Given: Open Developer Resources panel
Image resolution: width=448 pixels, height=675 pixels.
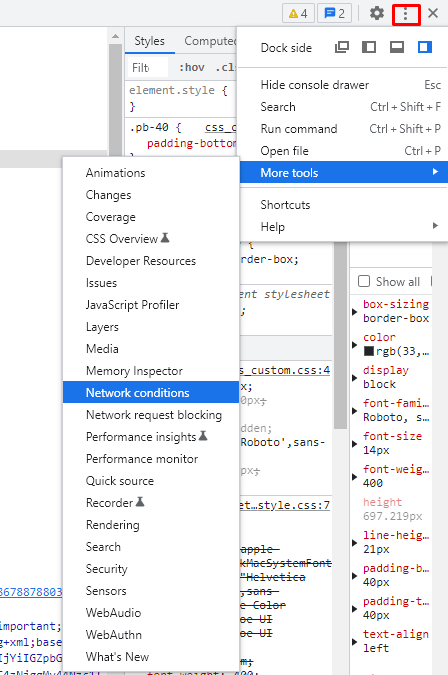Looking at the screenshot, I should coord(151,260).
